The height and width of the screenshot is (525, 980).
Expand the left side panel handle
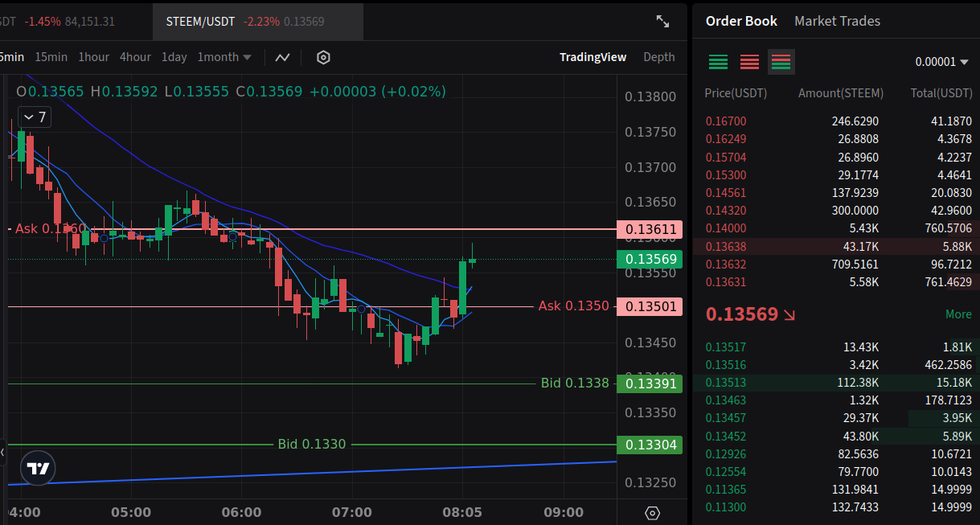[x=2, y=453]
